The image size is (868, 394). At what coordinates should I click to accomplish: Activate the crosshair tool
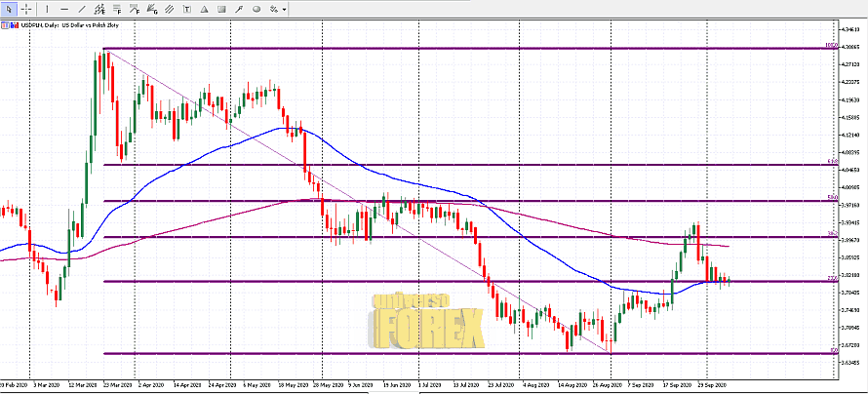26,9
